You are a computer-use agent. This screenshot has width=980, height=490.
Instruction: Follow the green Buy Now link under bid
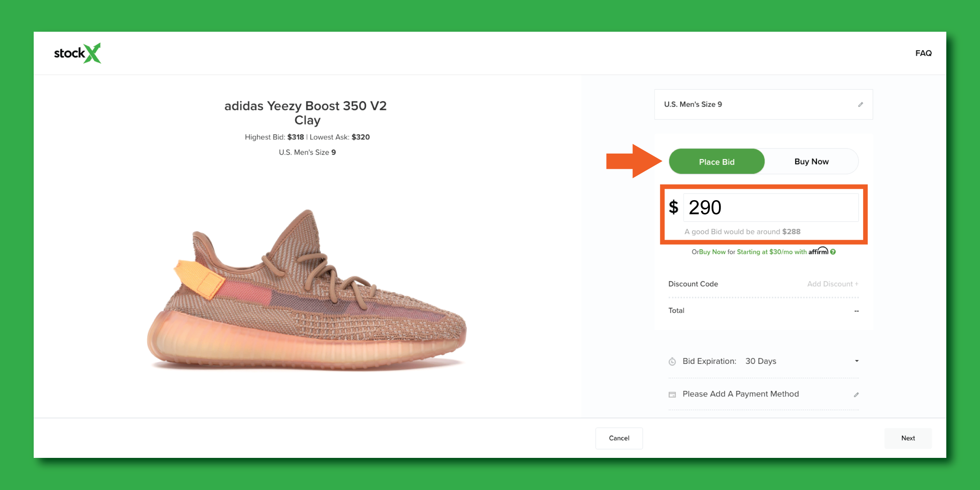tap(712, 252)
